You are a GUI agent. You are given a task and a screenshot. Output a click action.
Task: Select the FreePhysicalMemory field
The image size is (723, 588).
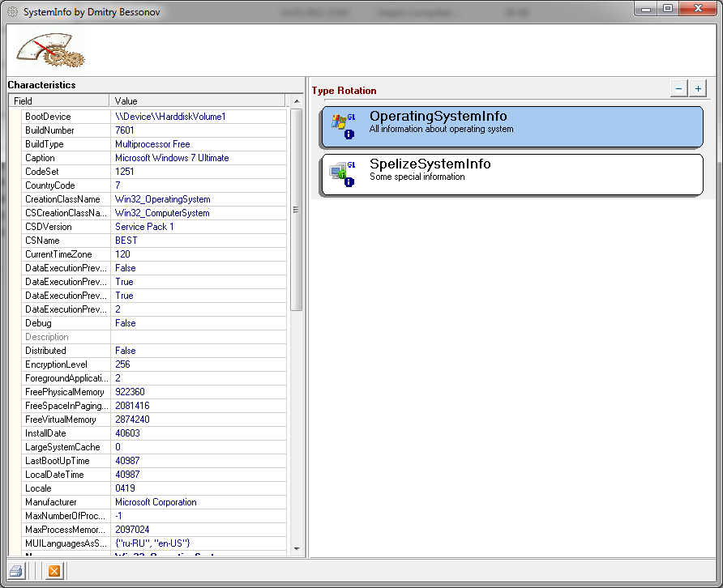point(65,392)
